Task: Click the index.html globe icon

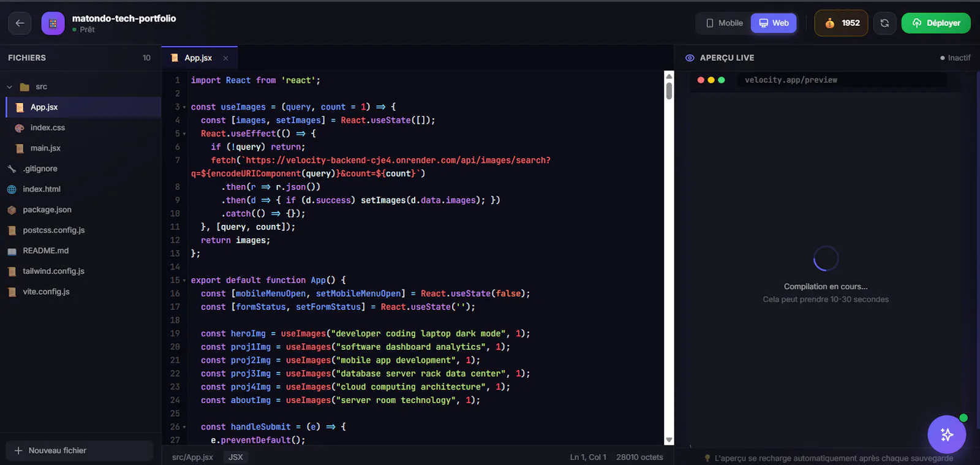Action: [x=12, y=189]
